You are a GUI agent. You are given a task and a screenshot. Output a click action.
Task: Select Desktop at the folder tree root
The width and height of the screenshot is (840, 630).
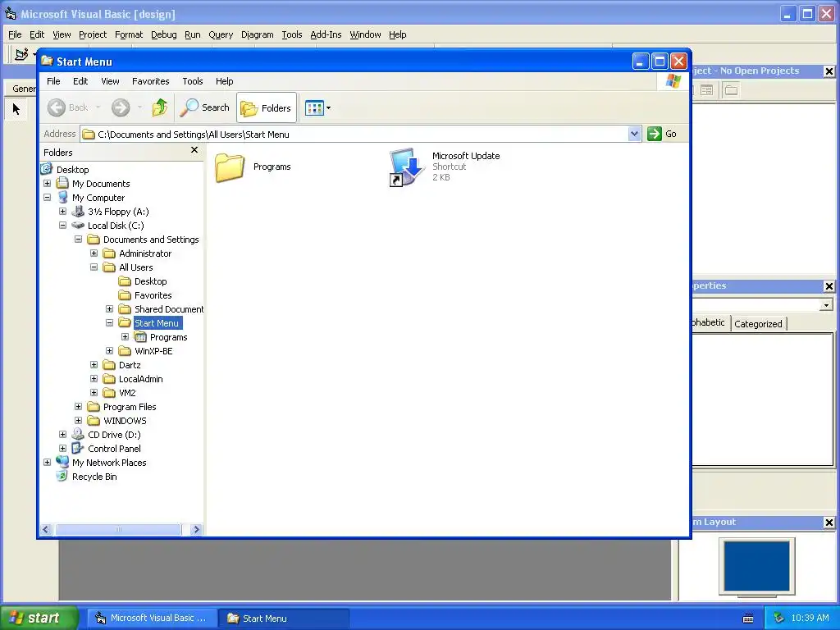tap(72, 170)
